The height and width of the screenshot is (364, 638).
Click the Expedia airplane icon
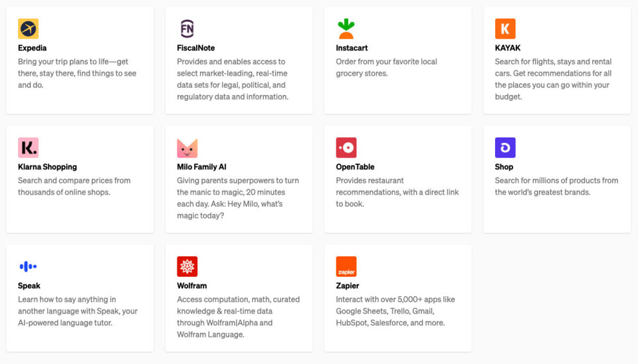coord(28,29)
